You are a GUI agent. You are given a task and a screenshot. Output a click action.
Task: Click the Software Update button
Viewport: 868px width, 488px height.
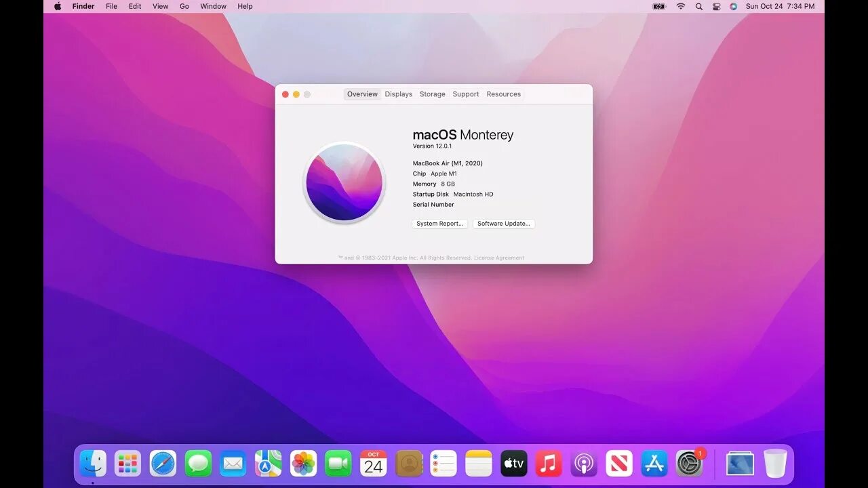point(504,224)
